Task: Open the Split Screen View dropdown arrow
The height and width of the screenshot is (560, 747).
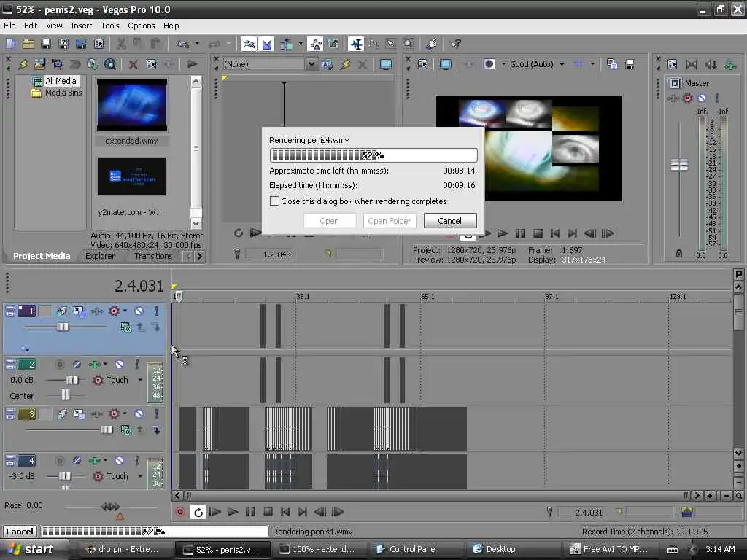Action: (503, 64)
